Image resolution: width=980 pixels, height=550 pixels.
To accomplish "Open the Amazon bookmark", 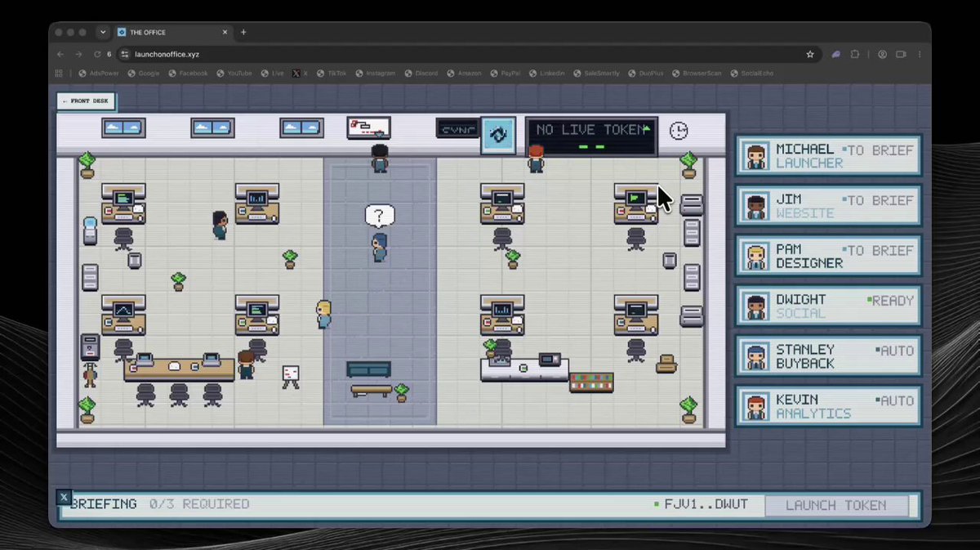I will coord(463,74).
